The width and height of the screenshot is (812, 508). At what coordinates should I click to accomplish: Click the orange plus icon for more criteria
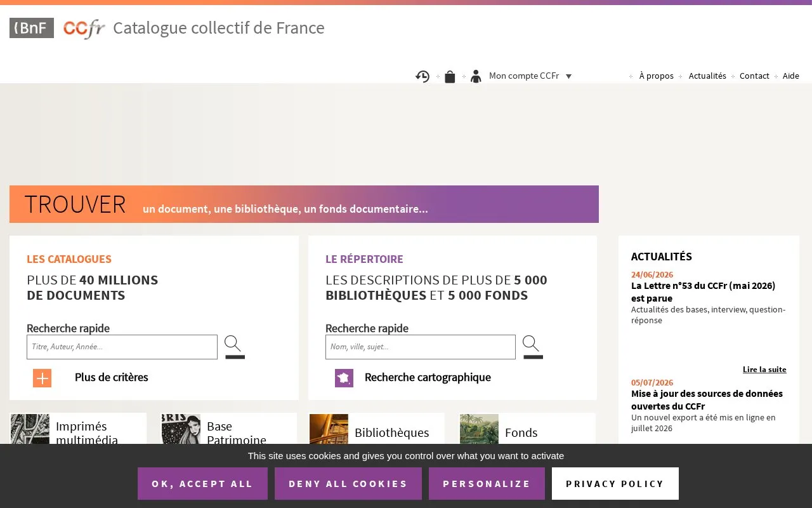42,378
